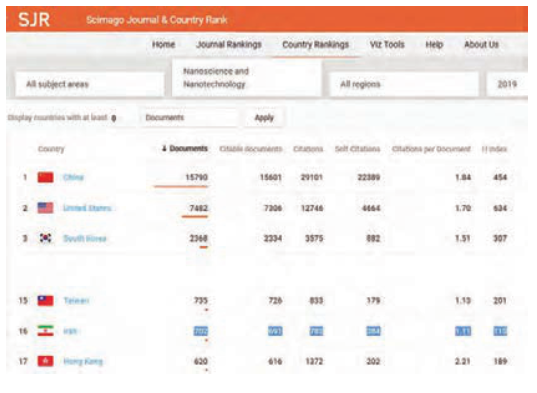
Task: Select South Korea documents value 2368
Action: coord(199,238)
